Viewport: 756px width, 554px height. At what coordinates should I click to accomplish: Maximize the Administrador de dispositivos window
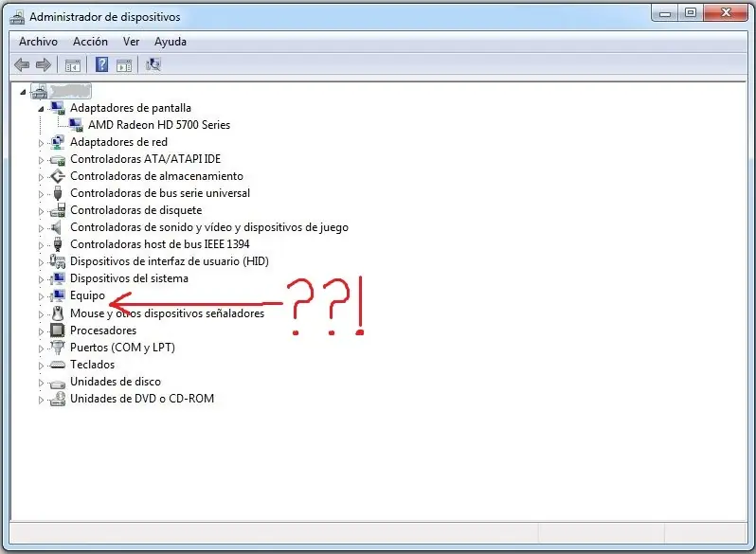point(691,13)
